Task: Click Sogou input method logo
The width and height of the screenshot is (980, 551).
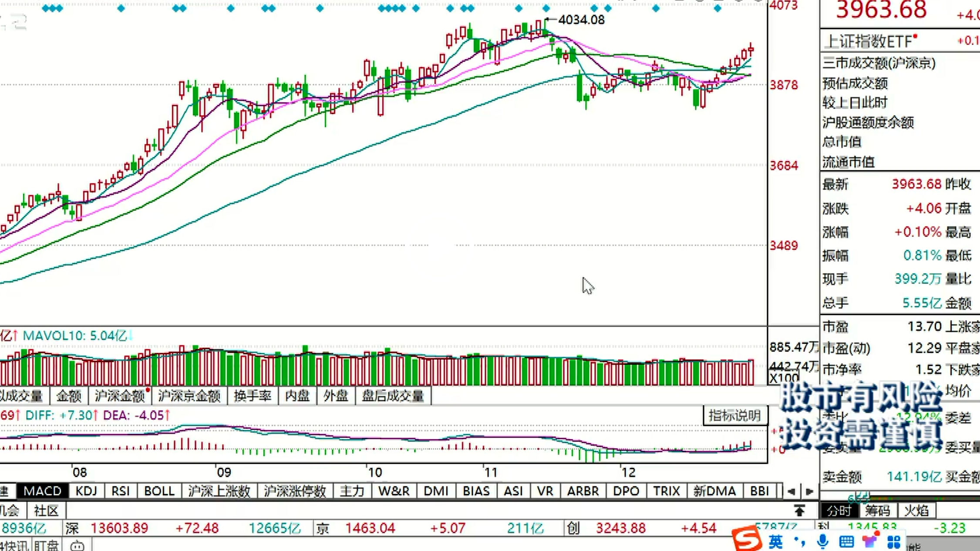Action: click(747, 539)
